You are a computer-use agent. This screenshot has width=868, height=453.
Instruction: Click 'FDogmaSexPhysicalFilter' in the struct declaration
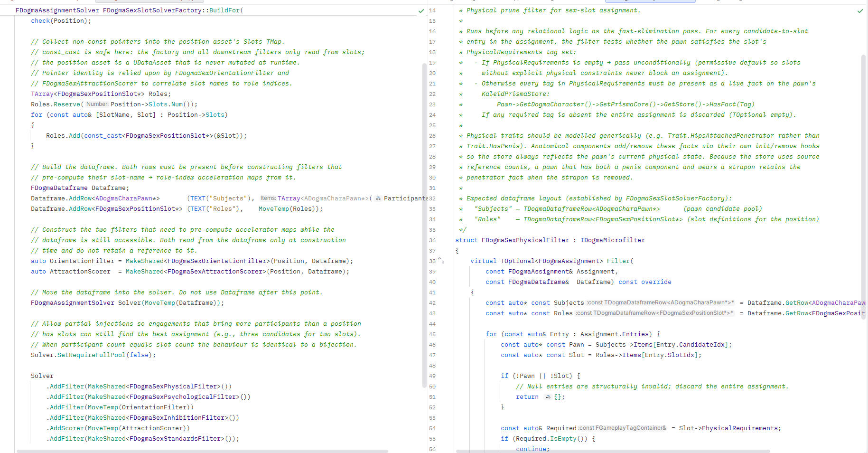tap(525, 240)
